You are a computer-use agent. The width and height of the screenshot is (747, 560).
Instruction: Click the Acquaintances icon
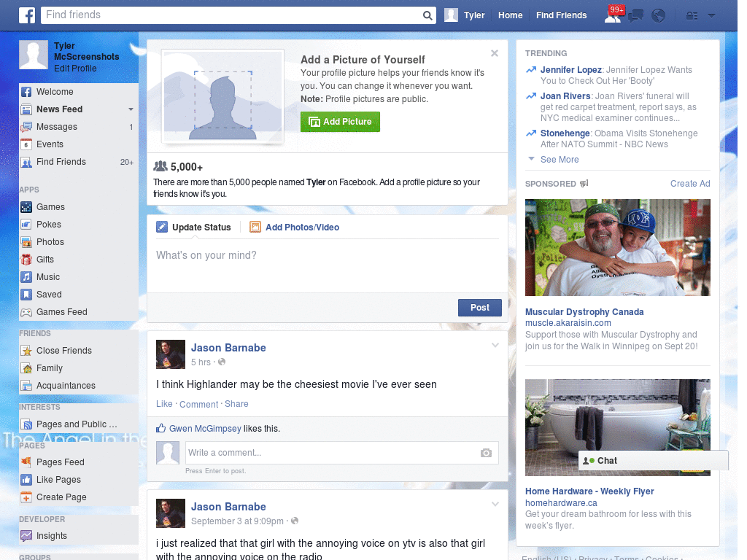coord(26,386)
